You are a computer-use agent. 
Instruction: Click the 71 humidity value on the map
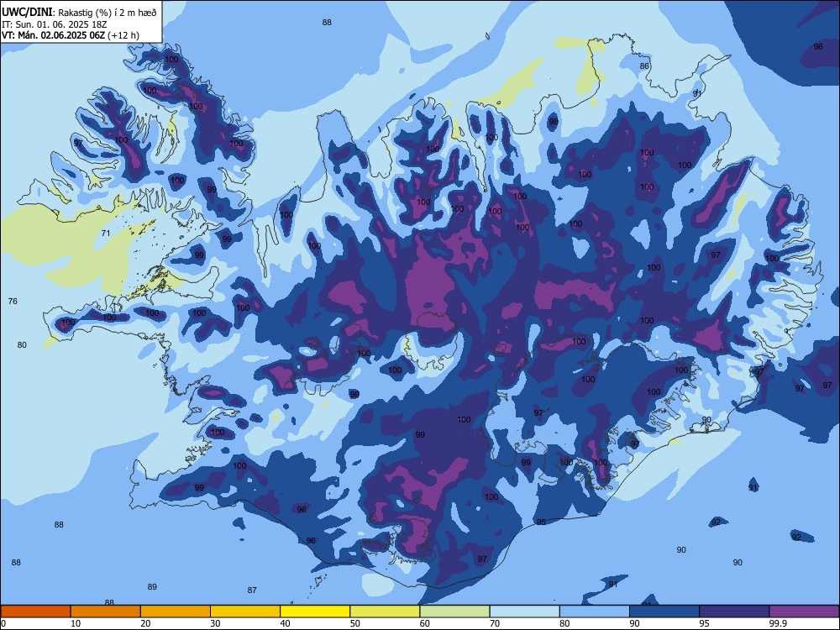[106, 233]
